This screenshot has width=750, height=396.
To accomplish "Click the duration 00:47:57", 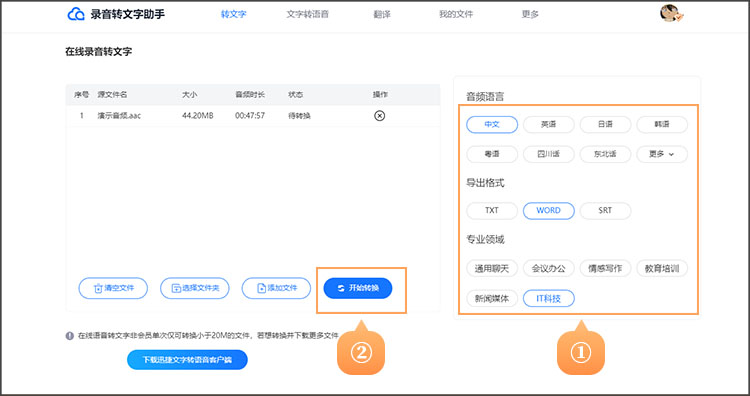I will pyautogui.click(x=250, y=116).
